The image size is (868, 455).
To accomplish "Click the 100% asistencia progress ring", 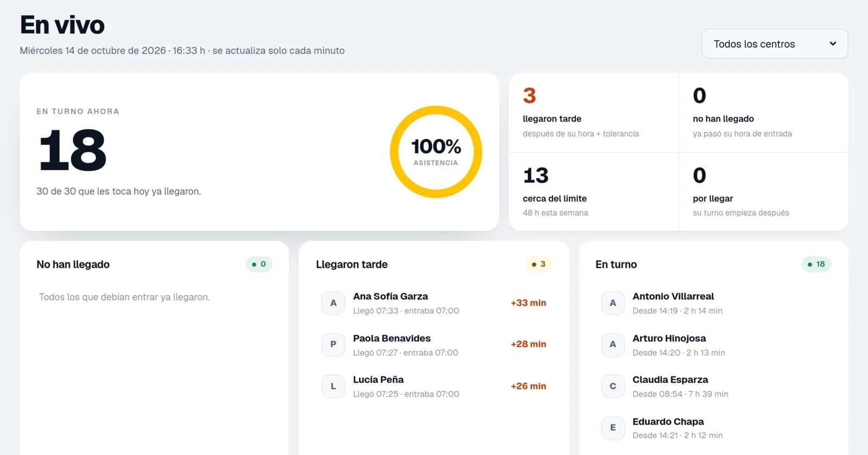I will point(436,152).
